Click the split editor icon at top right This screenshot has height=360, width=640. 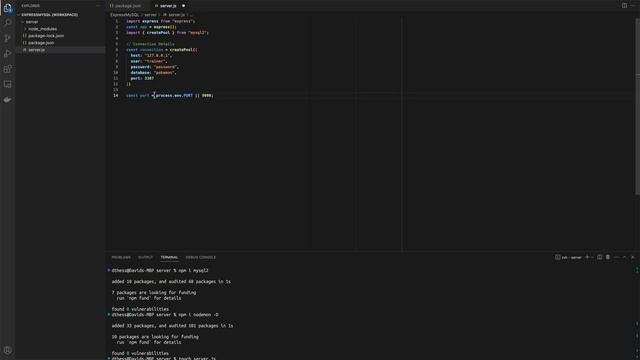click(x=624, y=6)
